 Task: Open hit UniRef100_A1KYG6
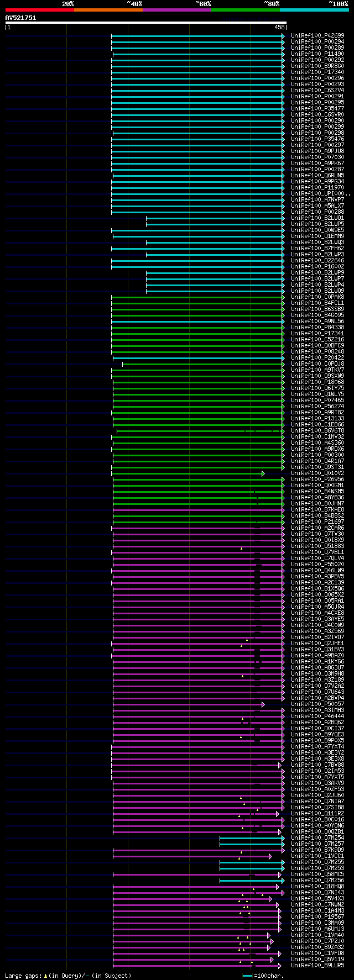coord(317,662)
